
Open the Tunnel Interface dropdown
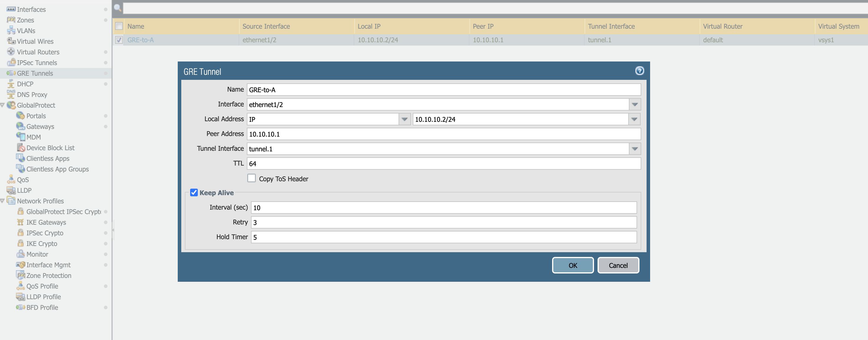coord(634,149)
